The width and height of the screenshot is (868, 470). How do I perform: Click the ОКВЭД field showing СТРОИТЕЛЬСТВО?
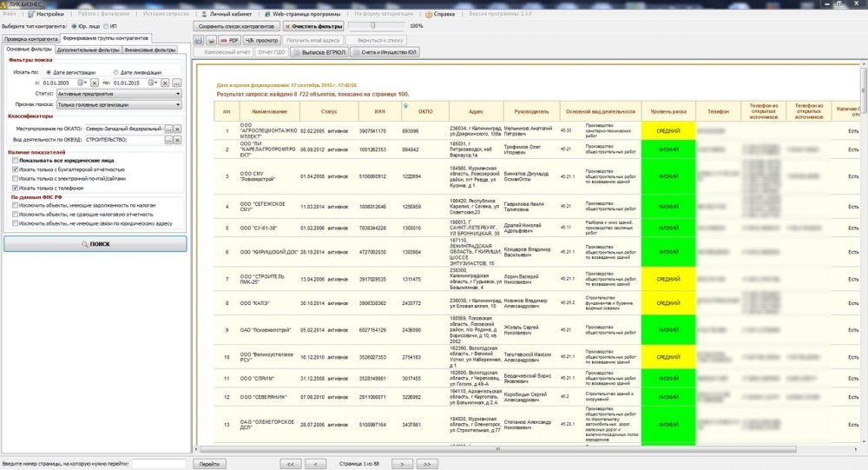(x=124, y=140)
